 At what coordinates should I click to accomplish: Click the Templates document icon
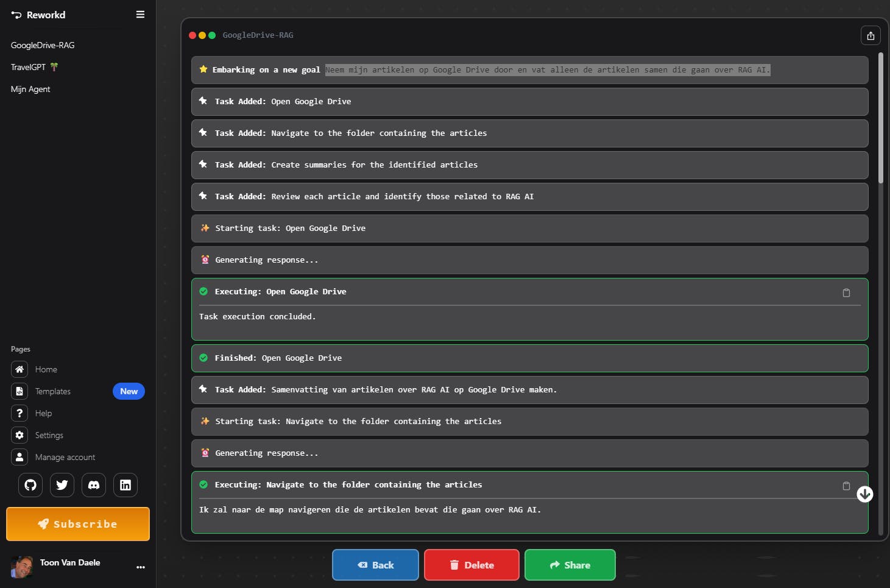point(19,391)
